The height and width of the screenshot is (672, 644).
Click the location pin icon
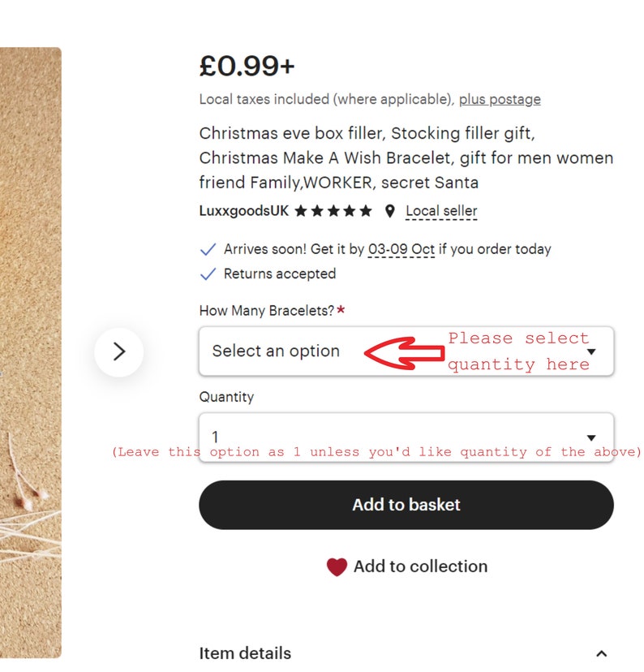pyautogui.click(x=389, y=211)
